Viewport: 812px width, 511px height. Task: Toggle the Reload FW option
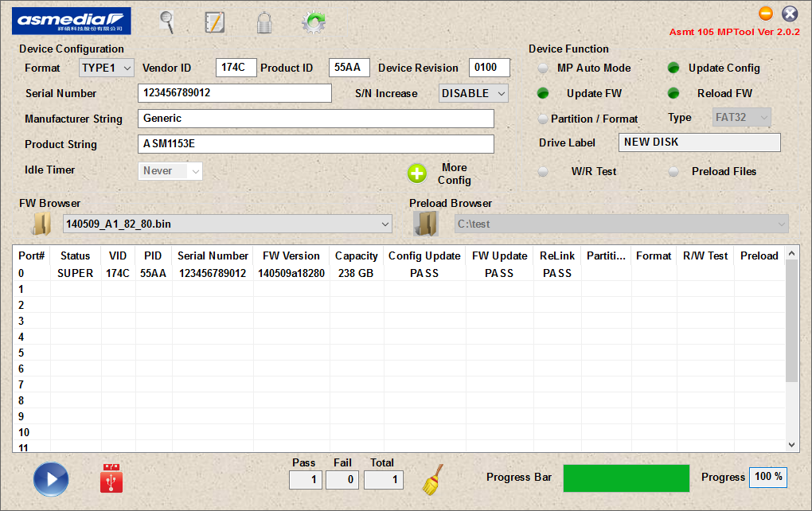673,93
